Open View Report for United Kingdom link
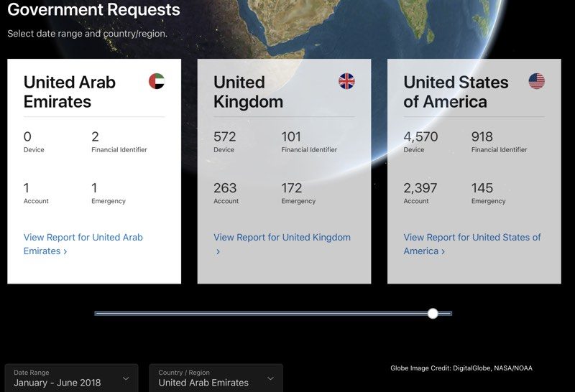Screen dimensions: 575x392 282,244
